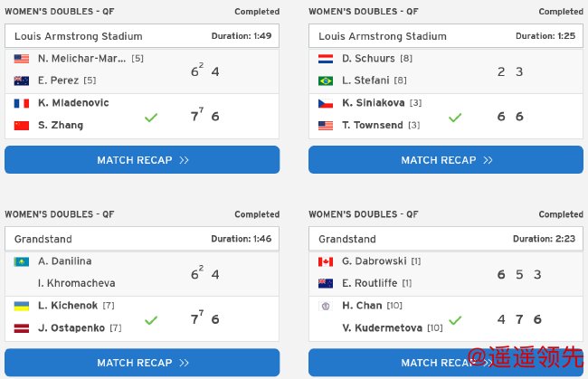Screen dimensions: 588x379
Task: Click Chinese flag next to S. Zhang
Action: (22, 126)
